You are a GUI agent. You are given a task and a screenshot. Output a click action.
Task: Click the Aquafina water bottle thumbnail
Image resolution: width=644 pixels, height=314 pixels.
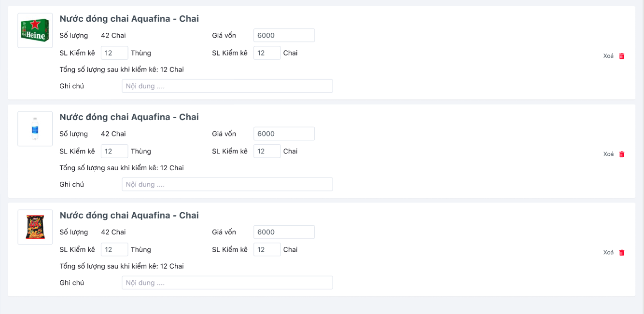click(x=35, y=129)
